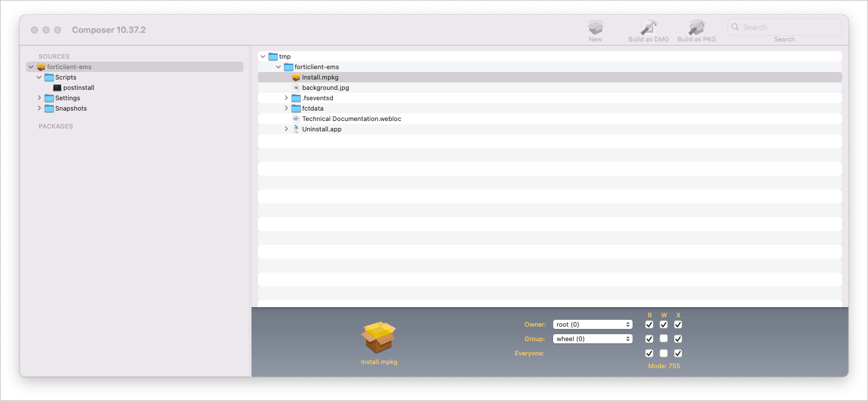Expand the .fseventsd folder chevron
868x401 pixels.
point(287,98)
